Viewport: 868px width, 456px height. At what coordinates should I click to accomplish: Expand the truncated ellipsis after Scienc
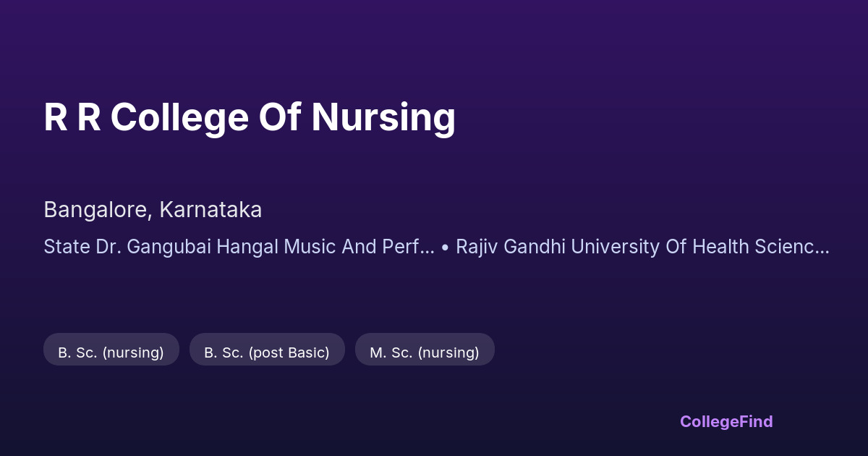tap(822, 247)
